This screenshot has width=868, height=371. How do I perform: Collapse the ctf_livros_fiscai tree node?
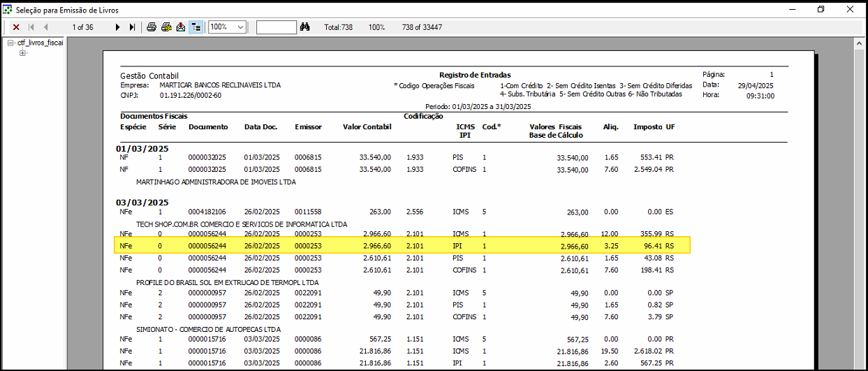pyautogui.click(x=10, y=43)
